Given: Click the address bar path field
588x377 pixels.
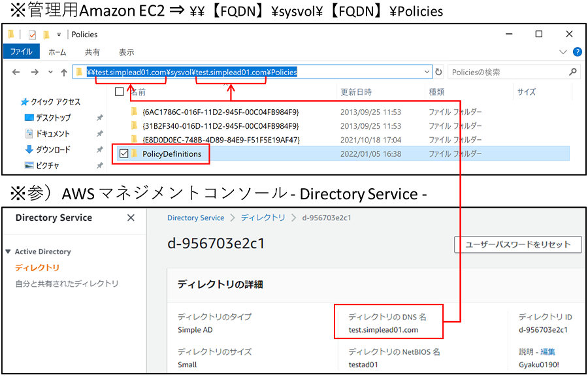Looking at the screenshot, I should point(252,72).
